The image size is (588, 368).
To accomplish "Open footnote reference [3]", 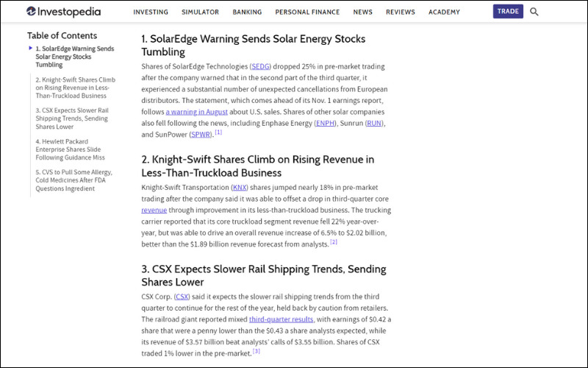I will pyautogui.click(x=256, y=352).
